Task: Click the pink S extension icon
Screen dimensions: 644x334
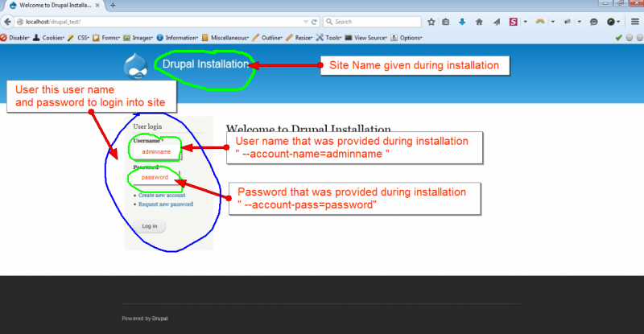Action: click(x=514, y=22)
